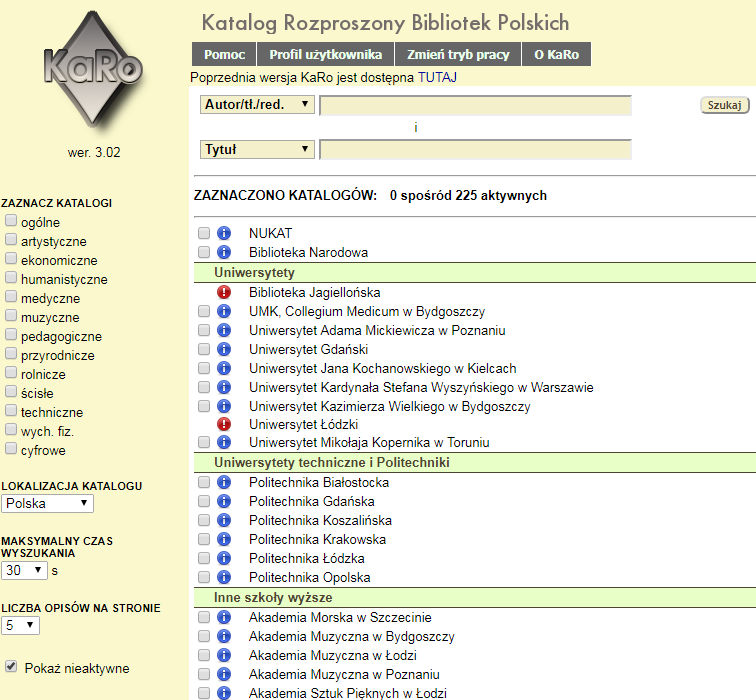This screenshot has height=700, width=756.
Task: Open the Tytuł search field dropdown
Action: pos(257,149)
